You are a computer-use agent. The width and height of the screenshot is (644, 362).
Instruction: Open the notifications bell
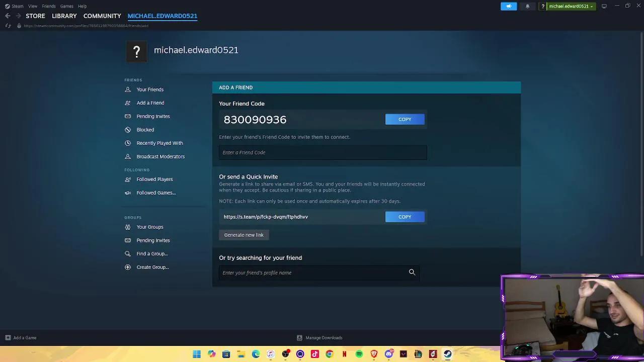527,6
